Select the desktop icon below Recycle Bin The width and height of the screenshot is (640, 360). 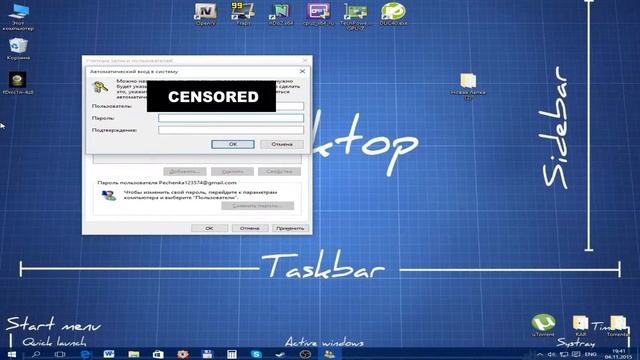(x=18, y=83)
